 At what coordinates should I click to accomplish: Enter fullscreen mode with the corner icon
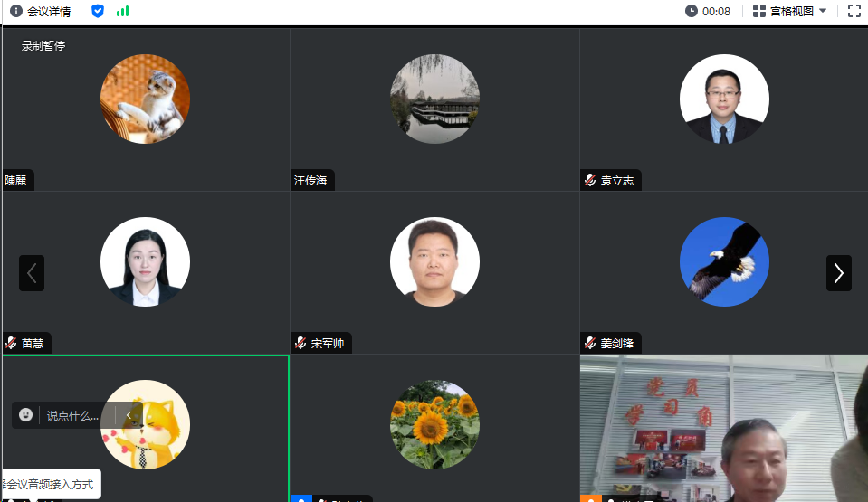854,11
